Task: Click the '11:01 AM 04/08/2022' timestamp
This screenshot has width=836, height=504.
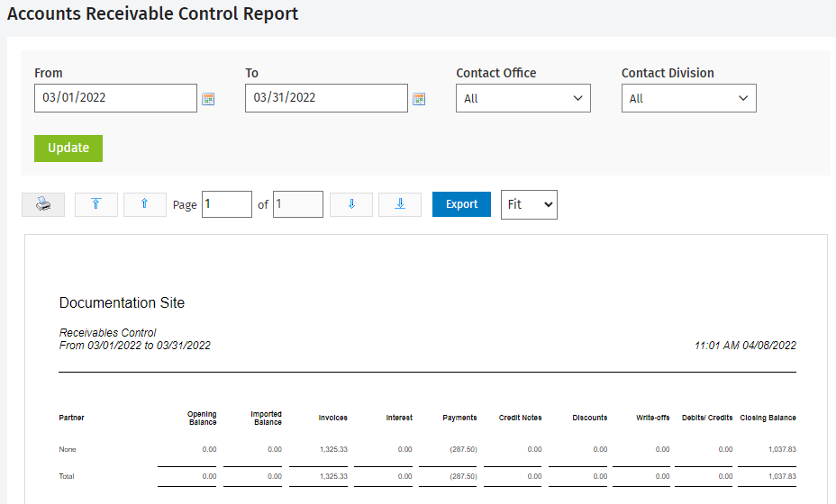Action: [745, 346]
